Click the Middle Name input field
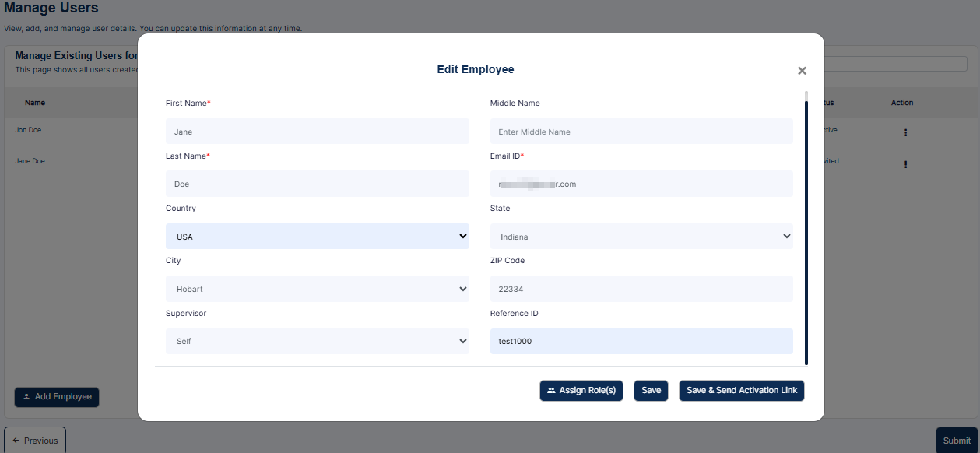The width and height of the screenshot is (980, 453). point(641,131)
